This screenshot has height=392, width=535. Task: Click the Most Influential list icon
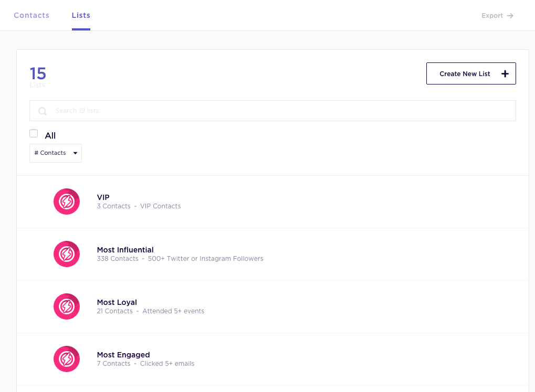(67, 254)
